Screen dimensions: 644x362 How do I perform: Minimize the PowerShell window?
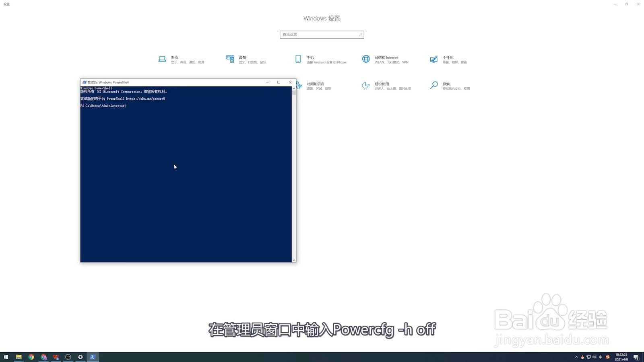pos(267,82)
